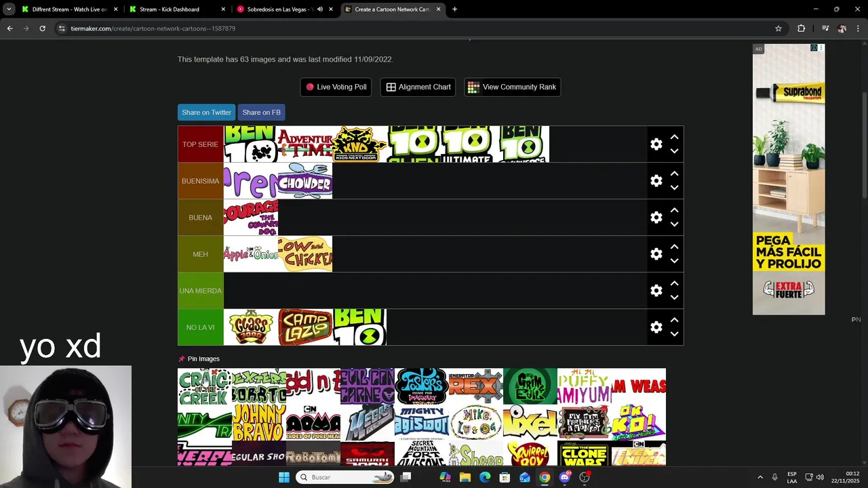The width and height of the screenshot is (868, 488).
Task: Move BUENA row up with arrow
Action: click(x=674, y=210)
